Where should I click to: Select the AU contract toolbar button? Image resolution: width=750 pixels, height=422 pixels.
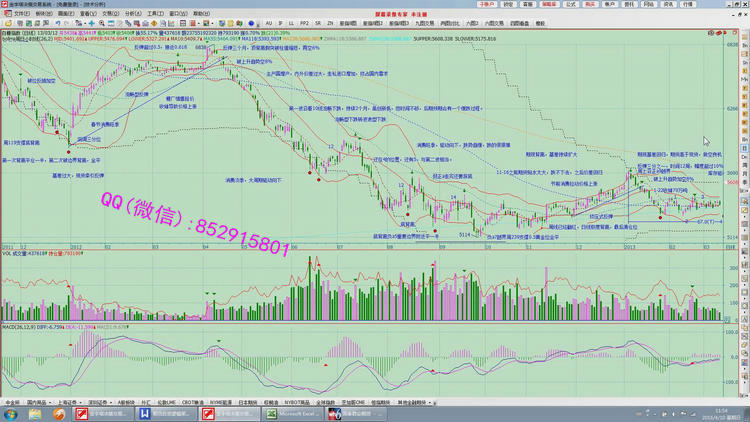point(268,22)
